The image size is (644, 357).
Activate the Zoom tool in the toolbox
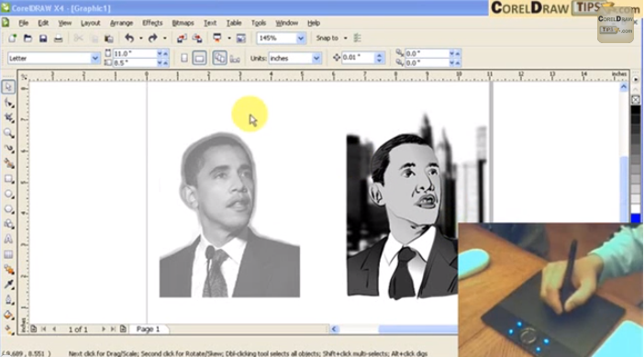tap(8, 133)
